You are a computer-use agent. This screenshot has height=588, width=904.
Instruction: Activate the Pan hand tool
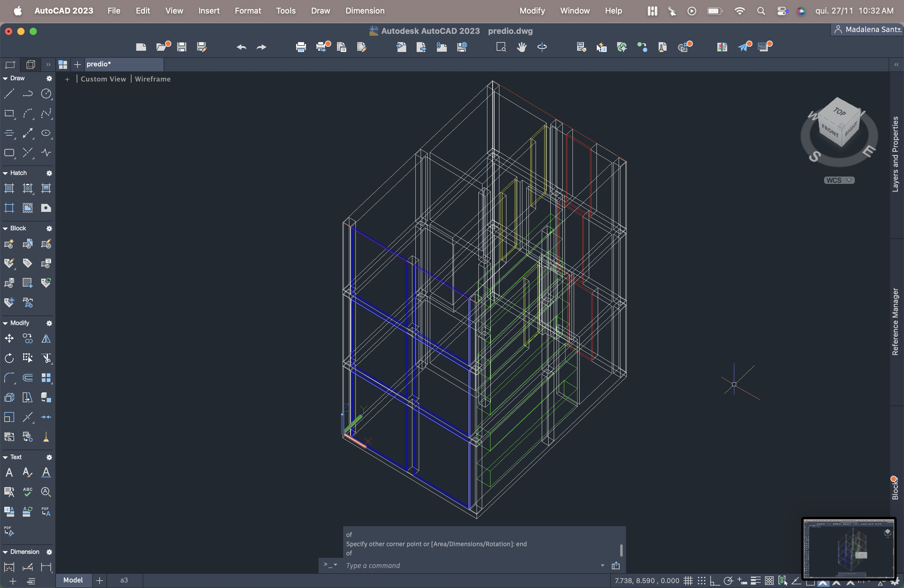(x=521, y=47)
